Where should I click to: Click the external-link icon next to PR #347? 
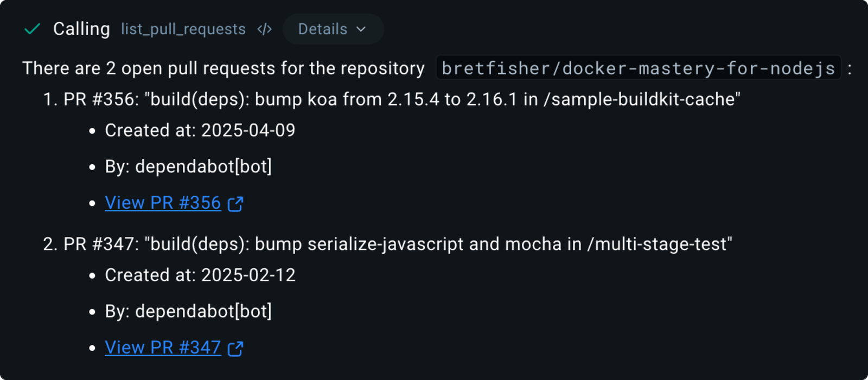pos(235,349)
